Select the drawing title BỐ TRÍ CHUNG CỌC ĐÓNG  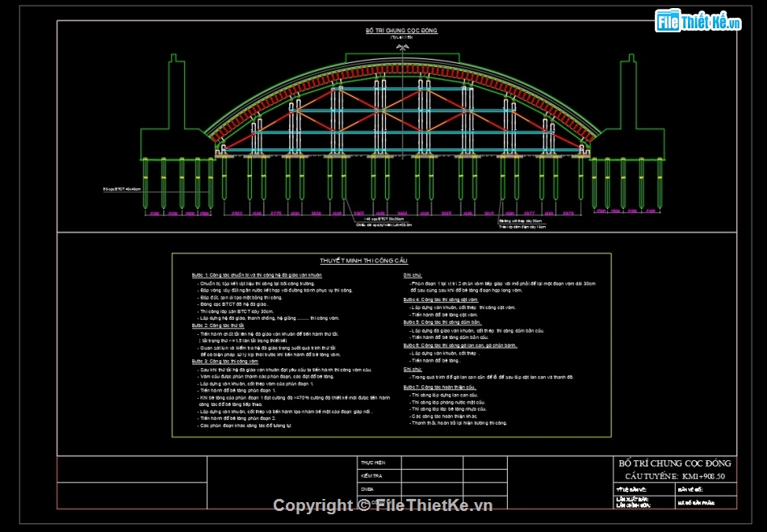(401, 31)
